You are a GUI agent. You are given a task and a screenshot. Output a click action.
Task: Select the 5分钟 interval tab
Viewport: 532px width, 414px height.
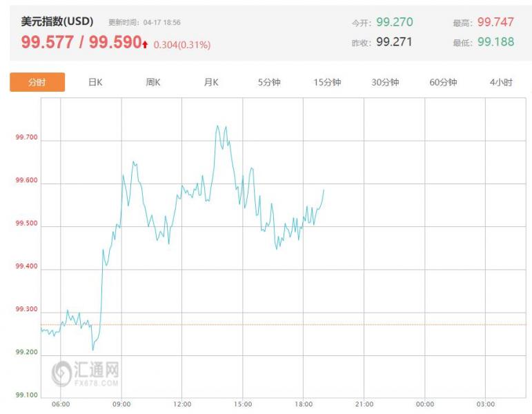point(269,82)
